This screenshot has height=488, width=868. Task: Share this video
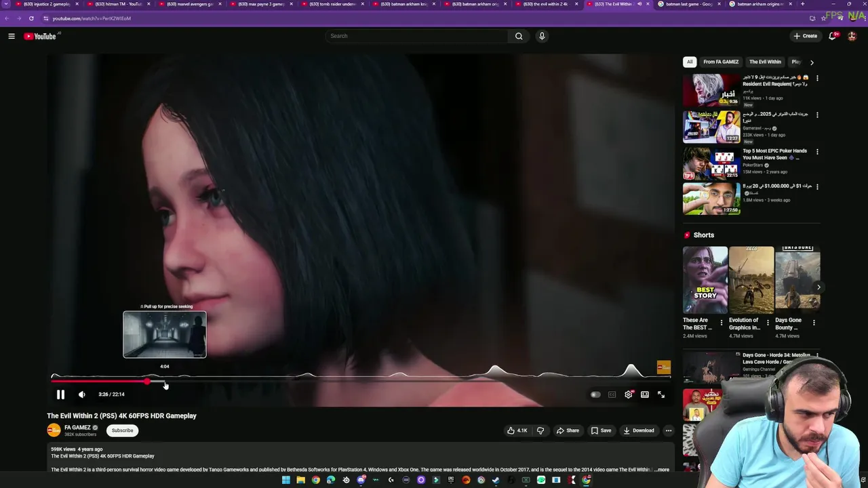point(568,430)
